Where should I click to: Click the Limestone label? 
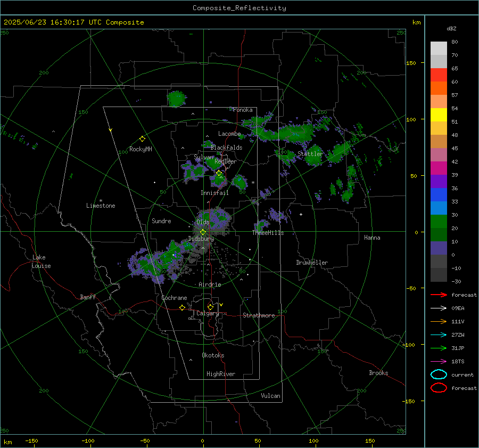pyautogui.click(x=101, y=206)
